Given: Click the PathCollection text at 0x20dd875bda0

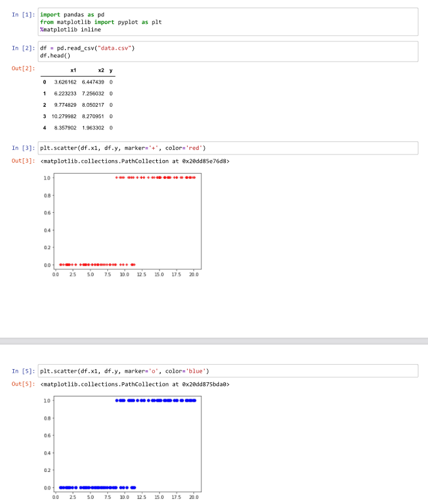Looking at the screenshot, I should [135, 384].
